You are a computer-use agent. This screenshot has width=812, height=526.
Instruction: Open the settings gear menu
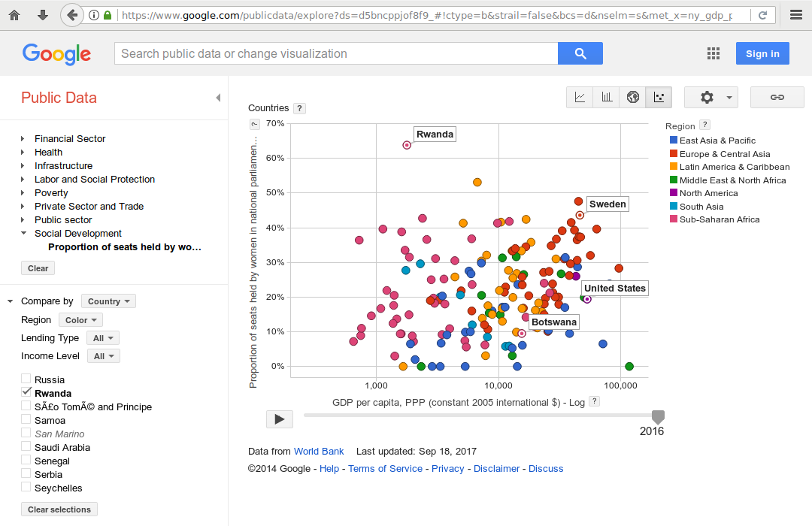point(711,98)
